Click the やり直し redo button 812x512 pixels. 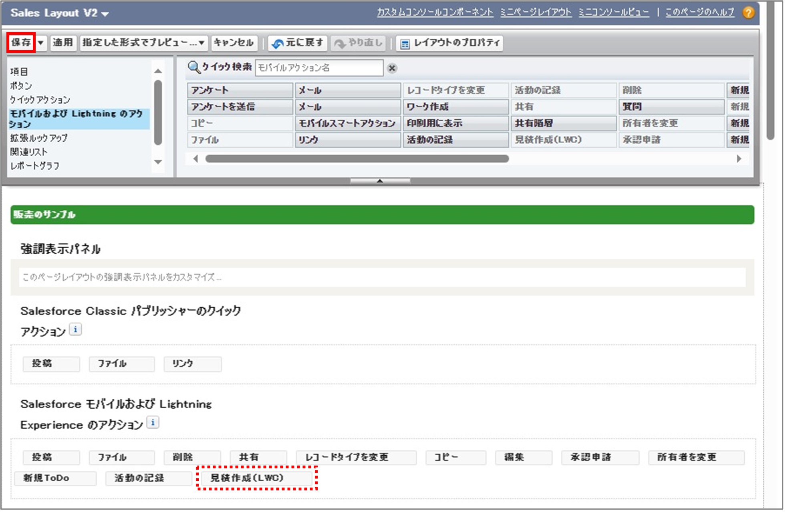pos(358,43)
